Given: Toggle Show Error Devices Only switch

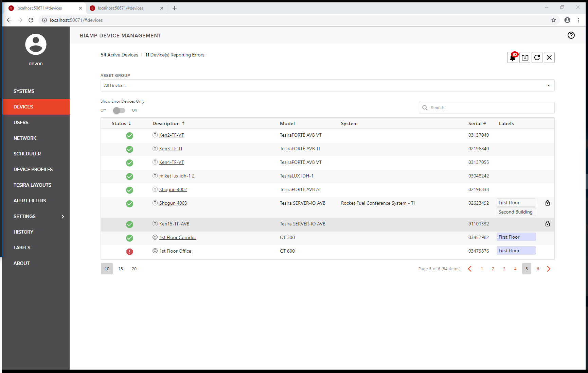Looking at the screenshot, I should click(x=119, y=110).
